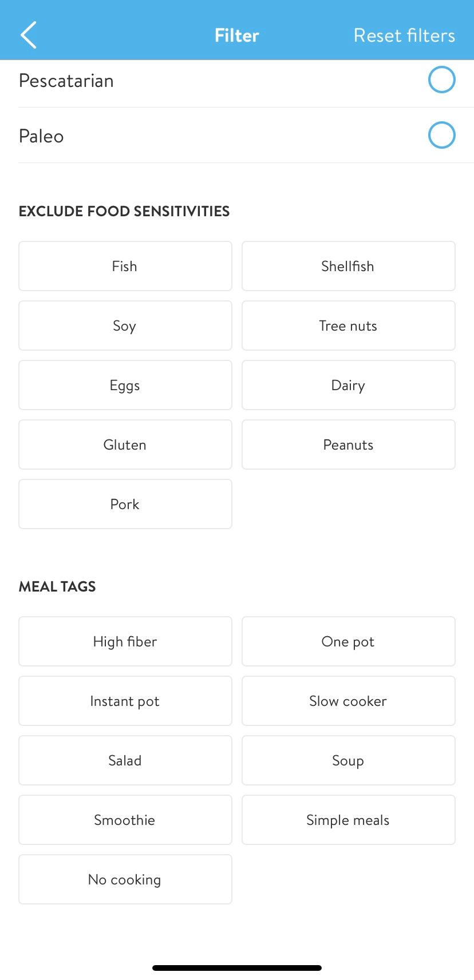Enable the No cooking meal tag
Viewport: 474px width, 980px height.
pos(125,879)
